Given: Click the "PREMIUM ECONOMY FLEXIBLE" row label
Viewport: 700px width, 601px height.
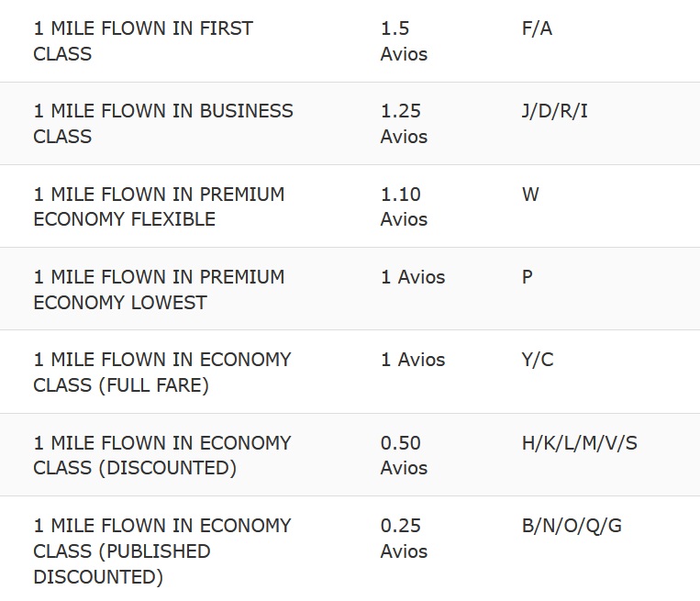Looking at the screenshot, I should click(159, 206).
